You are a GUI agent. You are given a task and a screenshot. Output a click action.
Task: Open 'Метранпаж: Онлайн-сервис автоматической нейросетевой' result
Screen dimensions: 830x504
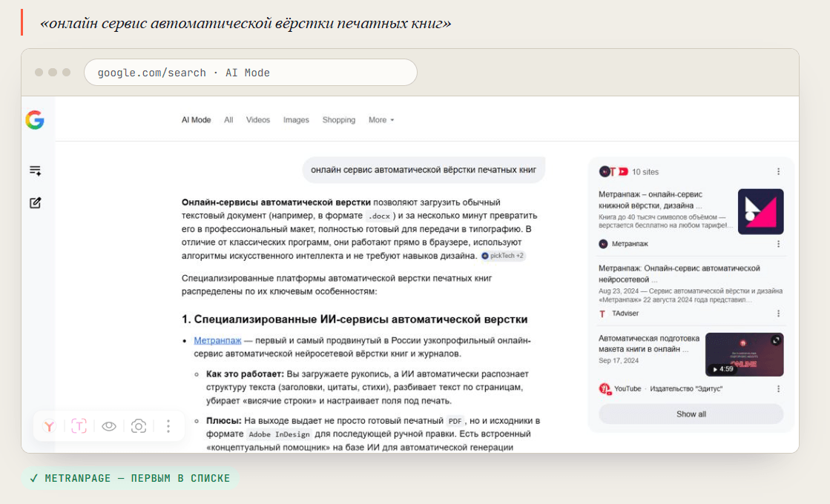click(679, 273)
